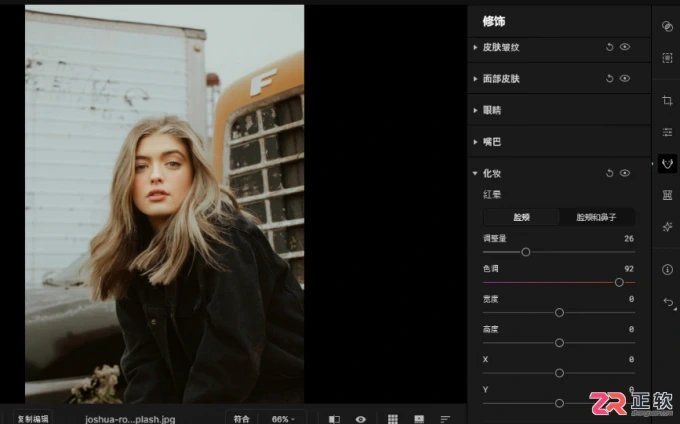Click the X value field
680x424 pixels.
click(x=631, y=359)
